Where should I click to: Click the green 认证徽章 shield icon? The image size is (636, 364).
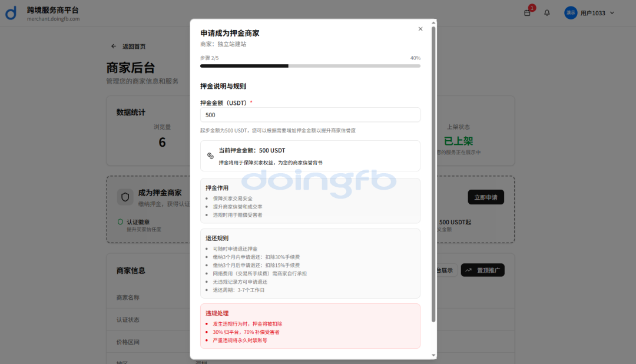point(120,222)
